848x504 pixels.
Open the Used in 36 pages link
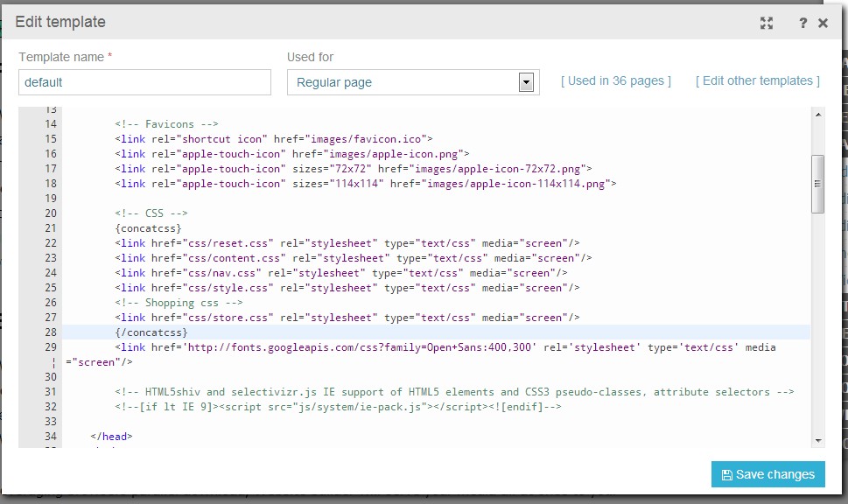click(616, 80)
